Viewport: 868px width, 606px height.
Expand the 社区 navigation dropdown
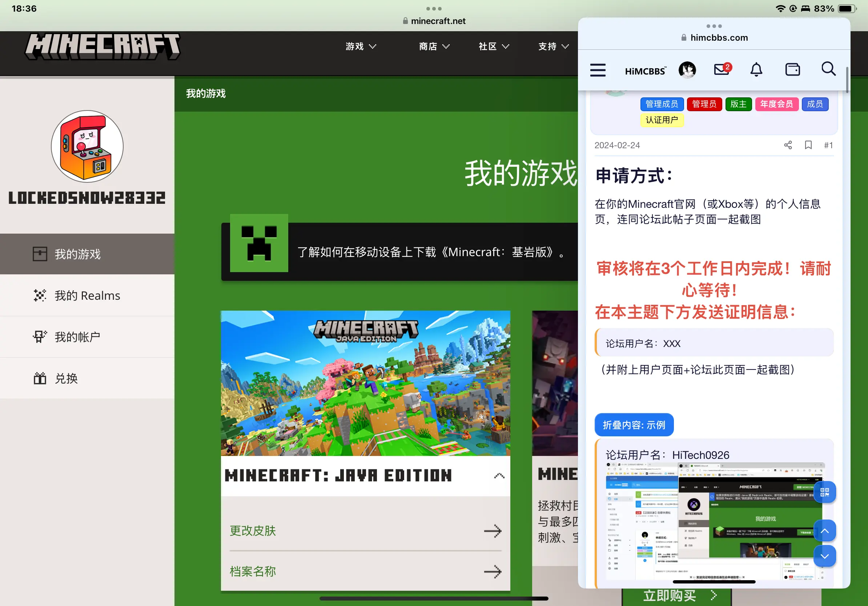coord(494,47)
